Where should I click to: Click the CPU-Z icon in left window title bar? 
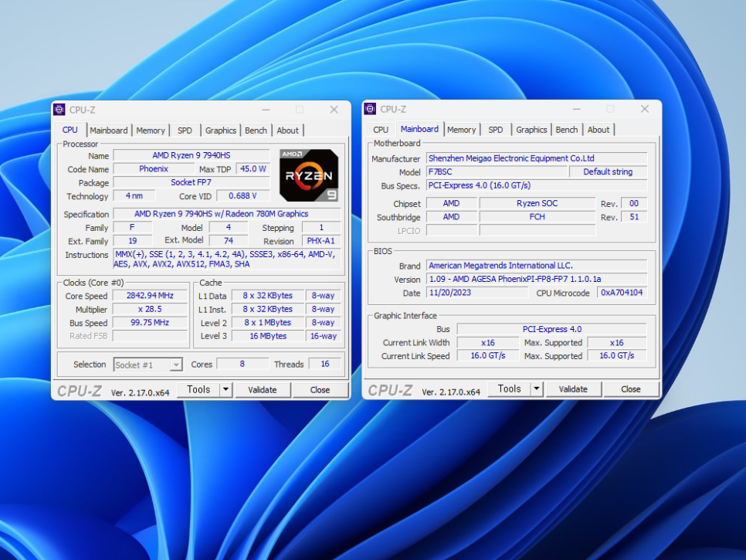[60, 110]
